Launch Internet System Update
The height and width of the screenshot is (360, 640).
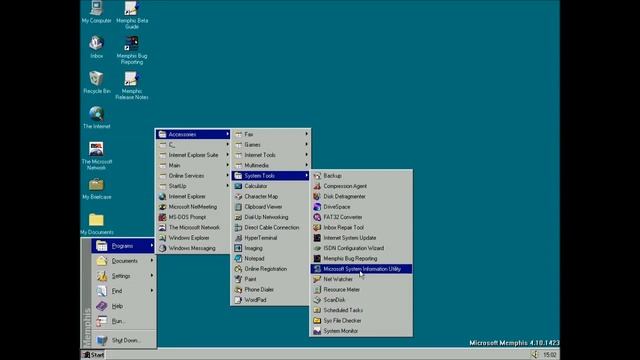[361, 238]
